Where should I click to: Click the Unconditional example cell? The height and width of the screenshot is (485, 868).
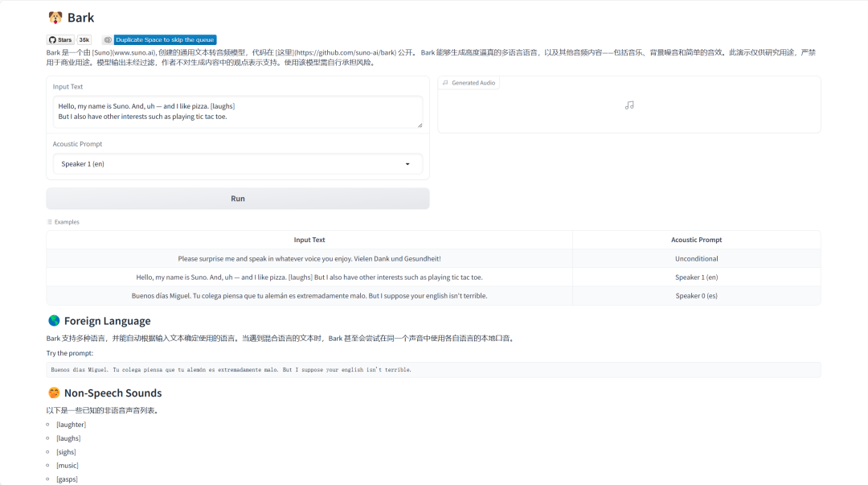pos(696,259)
